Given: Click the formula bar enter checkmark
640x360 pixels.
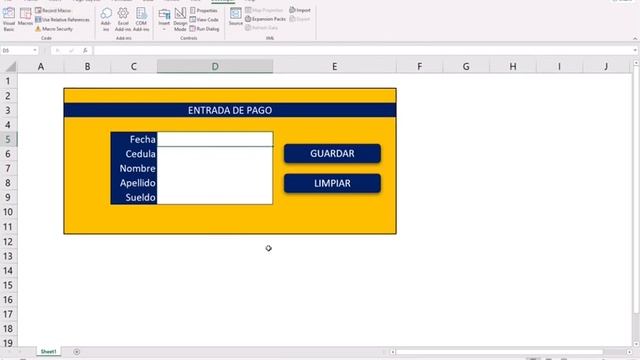Looking at the screenshot, I should click(x=71, y=51).
